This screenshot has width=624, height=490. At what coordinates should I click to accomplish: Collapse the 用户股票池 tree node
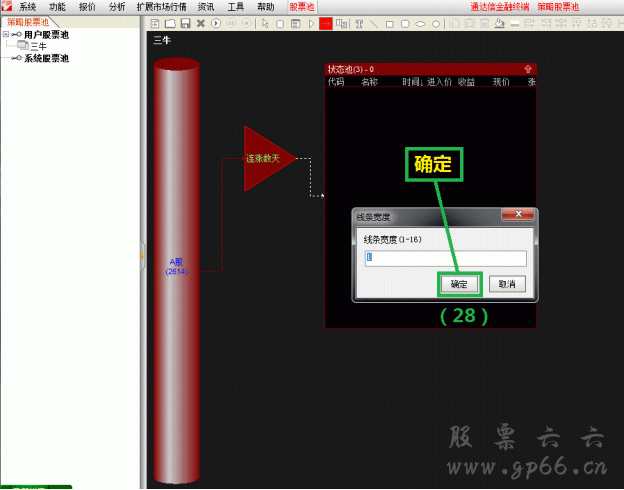click(6, 34)
